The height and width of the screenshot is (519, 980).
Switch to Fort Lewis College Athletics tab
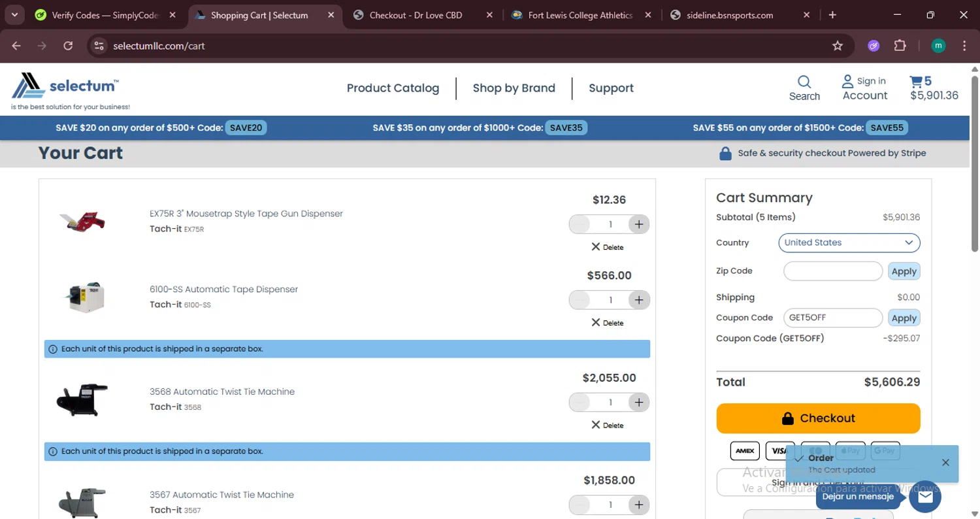point(582,14)
